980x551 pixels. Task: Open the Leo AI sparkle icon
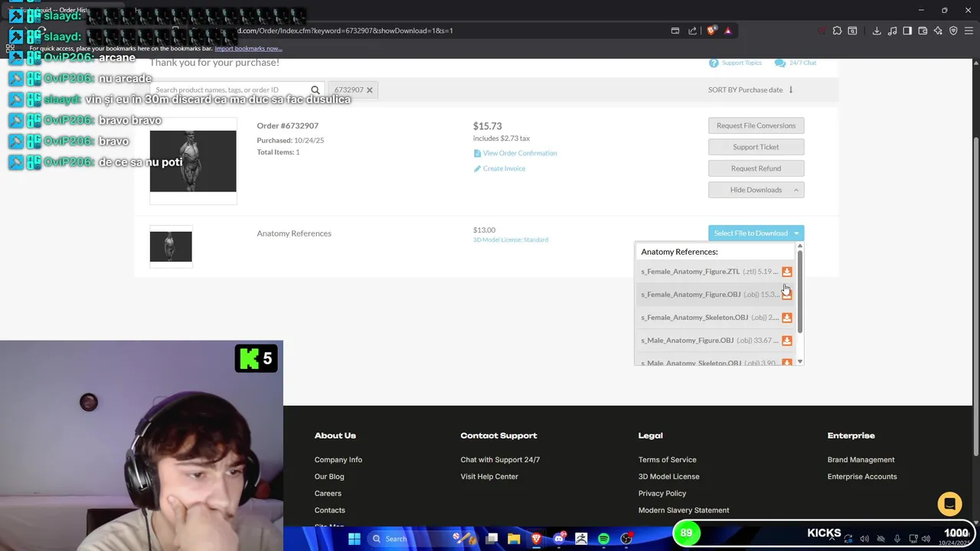coord(938,31)
